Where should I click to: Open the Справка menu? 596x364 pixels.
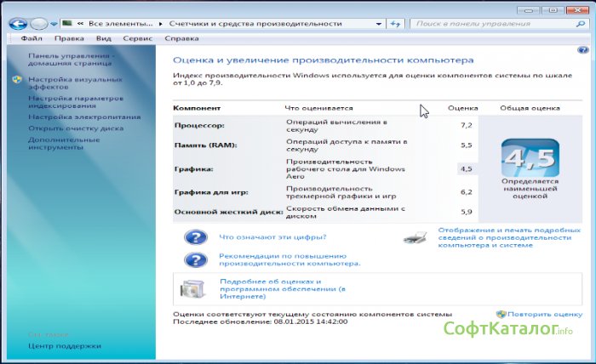tap(181, 39)
